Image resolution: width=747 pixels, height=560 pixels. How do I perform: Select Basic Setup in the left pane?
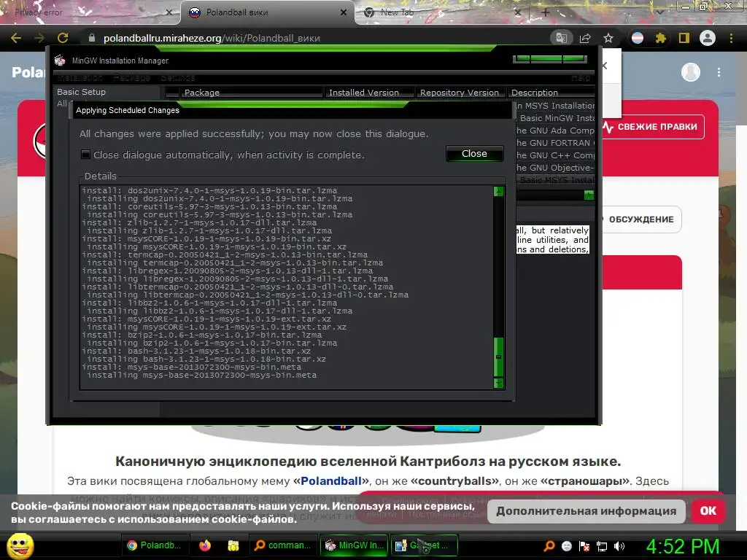(82, 92)
